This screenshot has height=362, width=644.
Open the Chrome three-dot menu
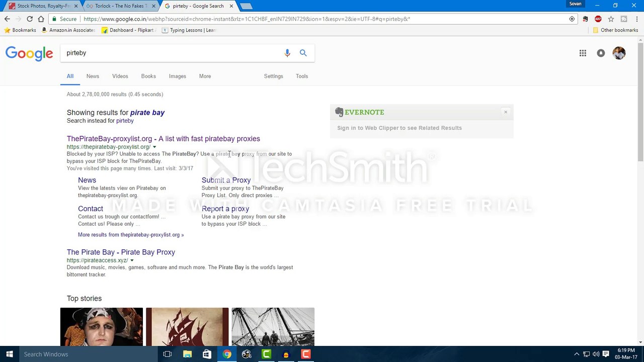click(x=636, y=19)
